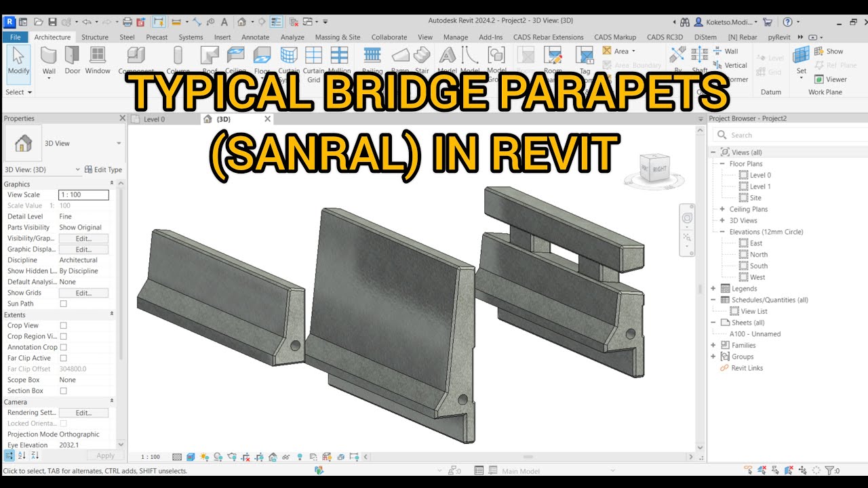Choose the Wall tool in ribbon
This screenshot has width=868, height=488.
pos(49,61)
